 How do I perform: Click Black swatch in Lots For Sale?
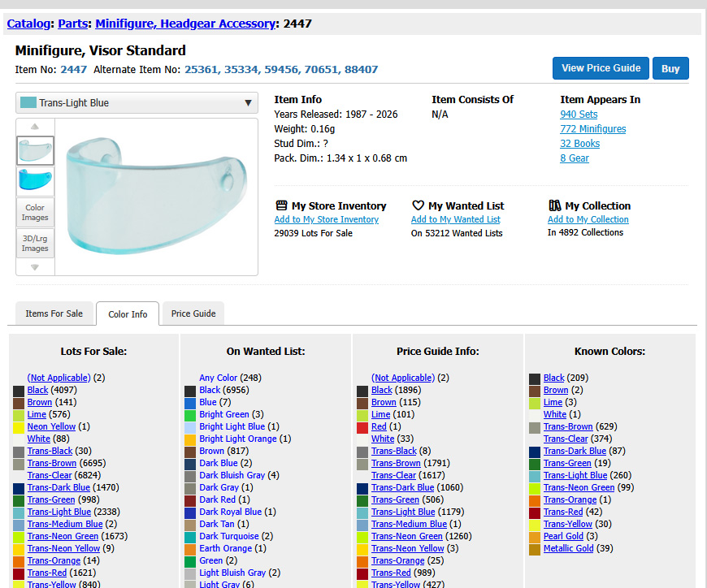[x=19, y=391]
